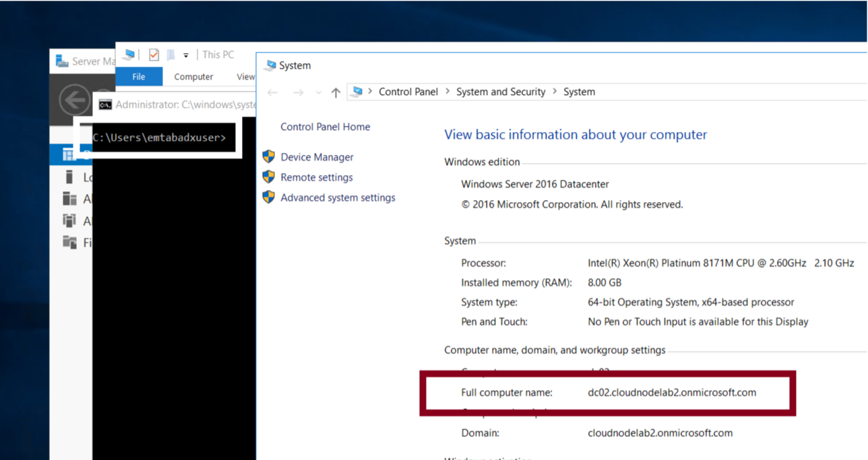The width and height of the screenshot is (868, 460).
Task: Click the Server Manager title icon
Action: (x=62, y=61)
